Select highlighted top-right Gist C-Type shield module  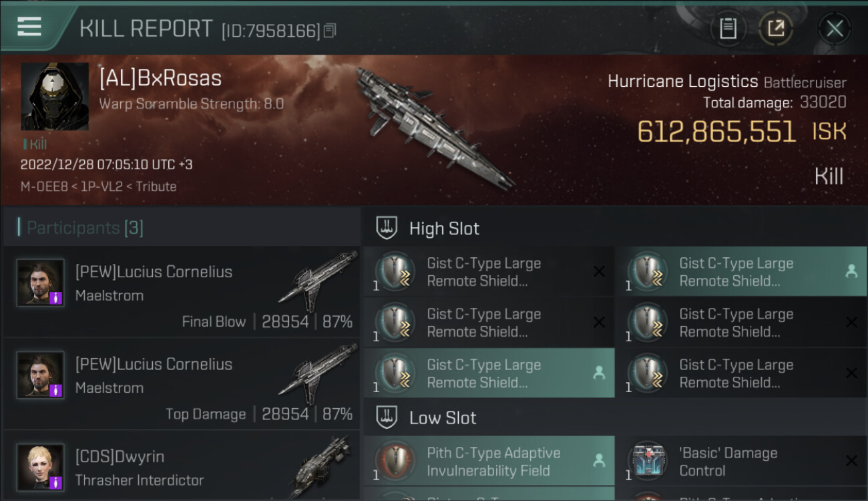point(741,272)
